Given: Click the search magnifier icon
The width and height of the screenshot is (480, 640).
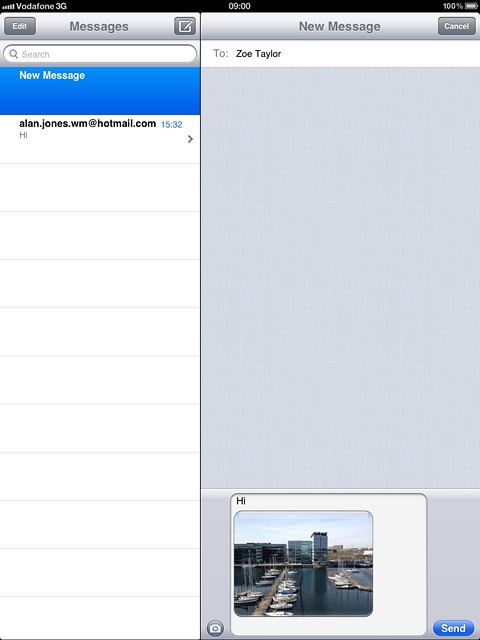Looking at the screenshot, I should (13, 54).
